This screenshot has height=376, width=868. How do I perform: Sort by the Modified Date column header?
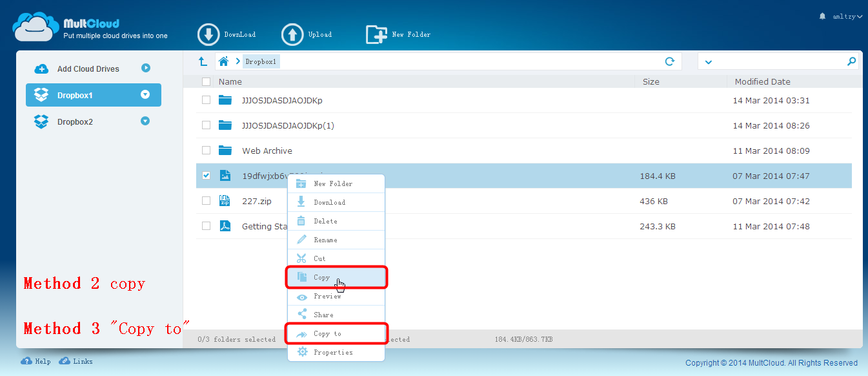[763, 82]
